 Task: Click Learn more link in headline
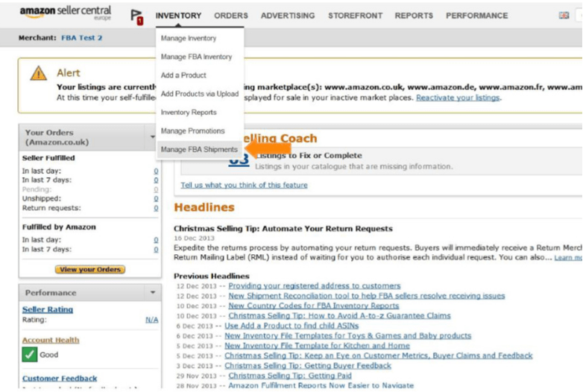(x=568, y=258)
